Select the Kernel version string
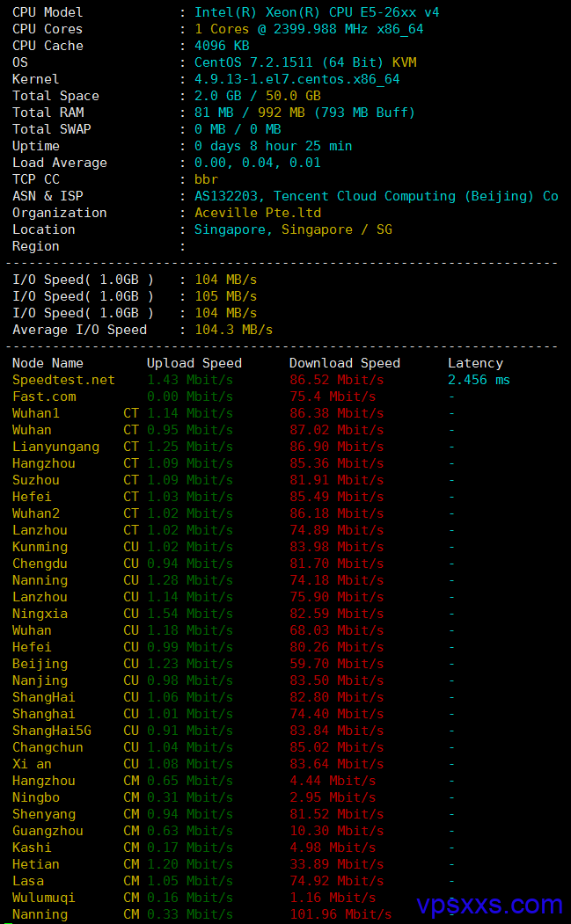 pyautogui.click(x=297, y=79)
